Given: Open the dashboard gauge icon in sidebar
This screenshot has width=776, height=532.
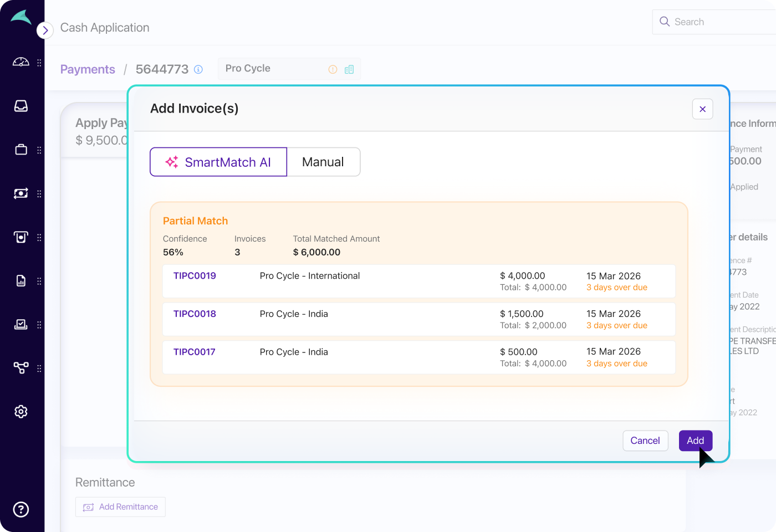Looking at the screenshot, I should (x=21, y=62).
